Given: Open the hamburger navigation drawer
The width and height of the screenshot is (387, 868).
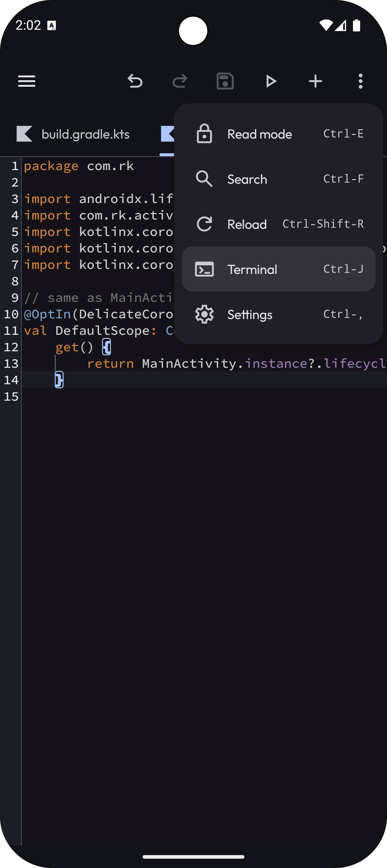Looking at the screenshot, I should [27, 81].
